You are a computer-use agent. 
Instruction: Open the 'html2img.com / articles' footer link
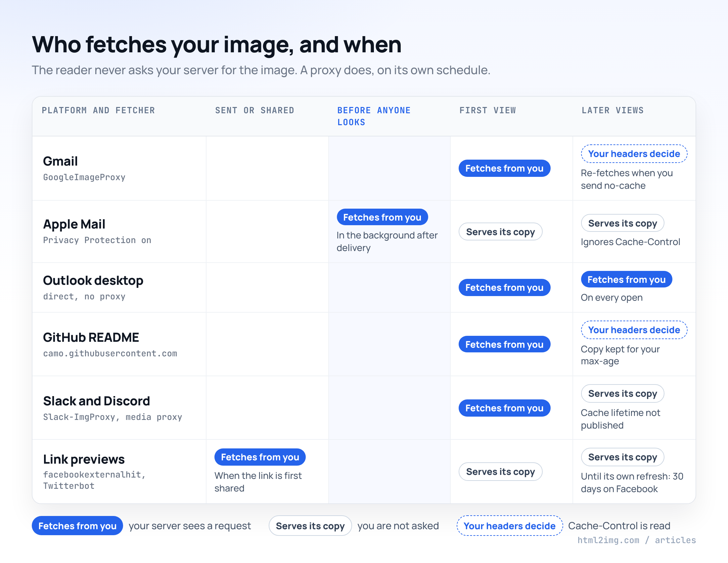[636, 540]
